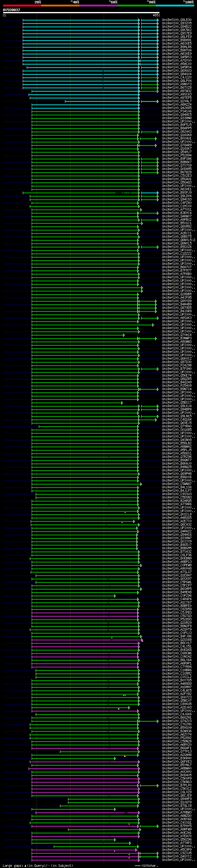Select the UniRef100_P52893 label
197x868 pixels.
[177, 619]
